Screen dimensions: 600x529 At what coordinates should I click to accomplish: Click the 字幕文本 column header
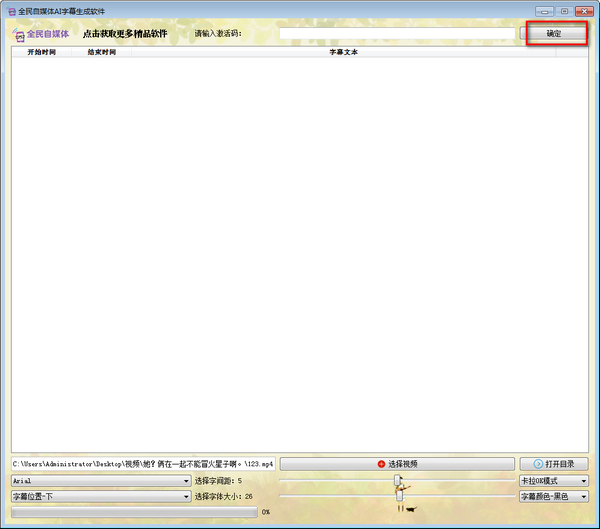343,52
